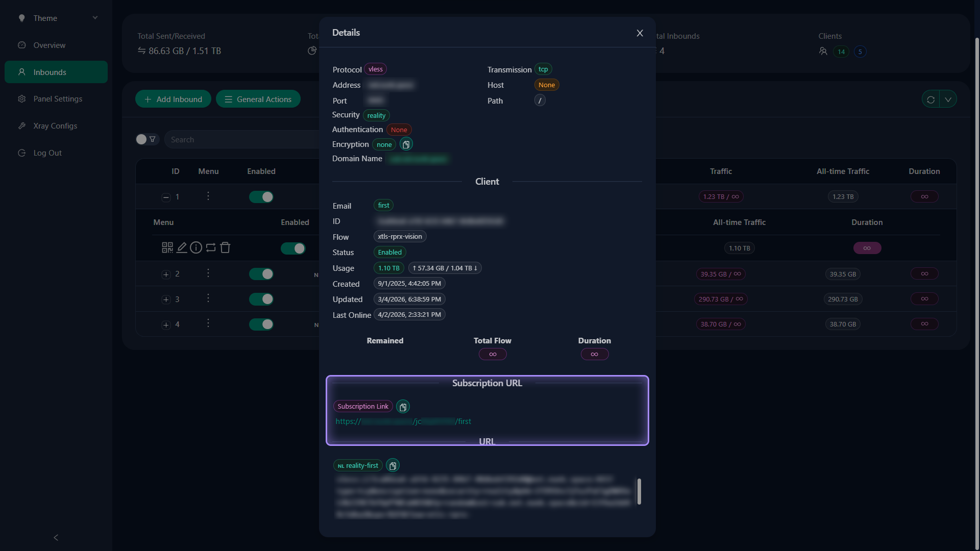Image resolution: width=980 pixels, height=551 pixels.
Task: Collapse inbound row 1 with the minus icon
Action: click(x=165, y=197)
